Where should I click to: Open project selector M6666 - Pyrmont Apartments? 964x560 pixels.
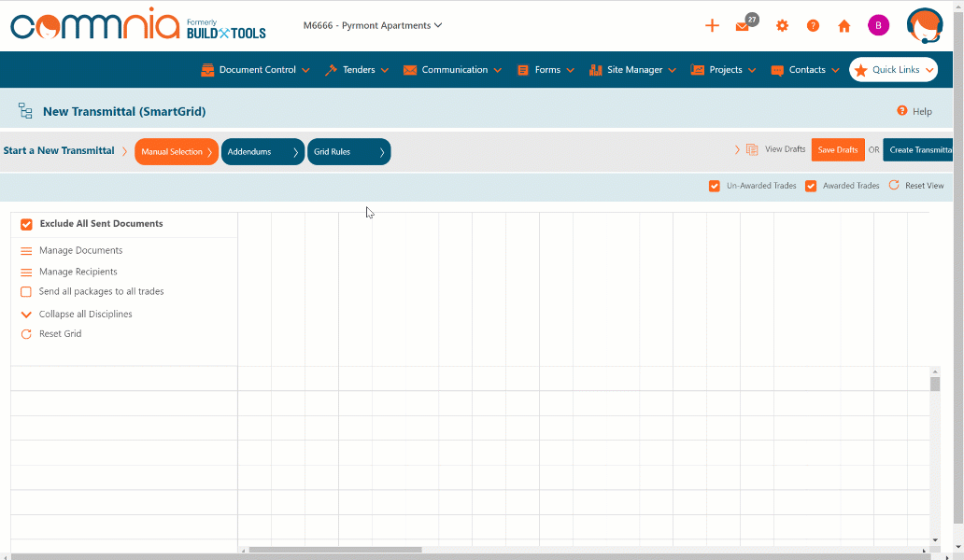[373, 26]
